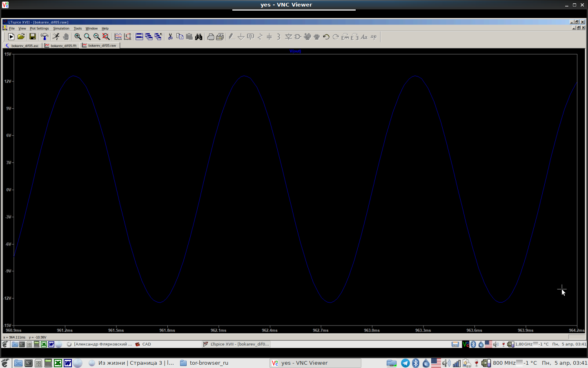Switch to bokarev_dif05.asc schematic tab
The width and height of the screenshot is (588, 368).
22,46
